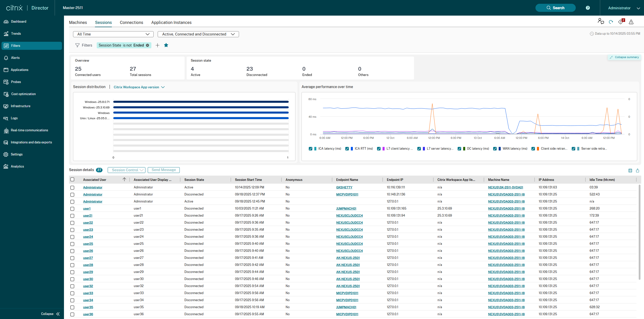Open the Application Instances tab
This screenshot has width=644, height=319.
(171, 22)
